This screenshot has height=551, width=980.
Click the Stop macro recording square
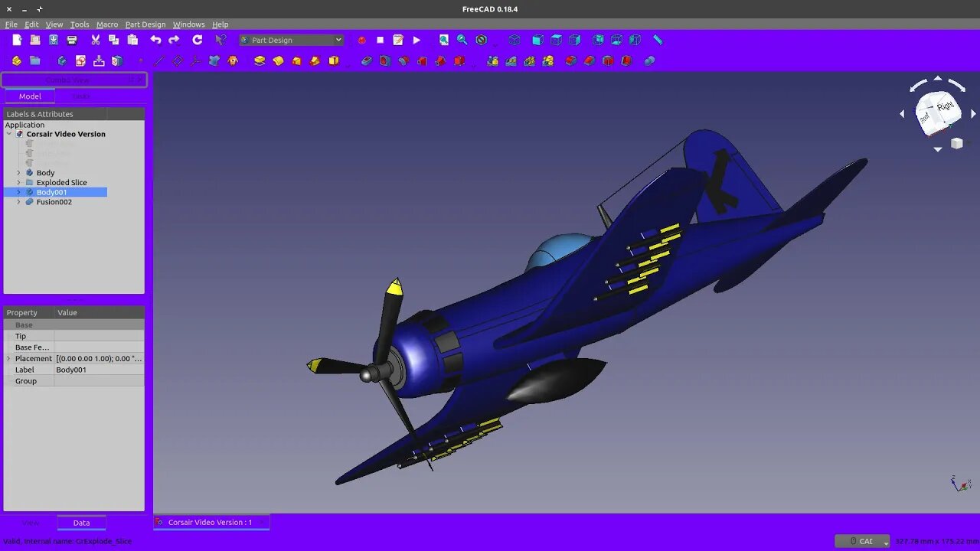click(x=380, y=40)
